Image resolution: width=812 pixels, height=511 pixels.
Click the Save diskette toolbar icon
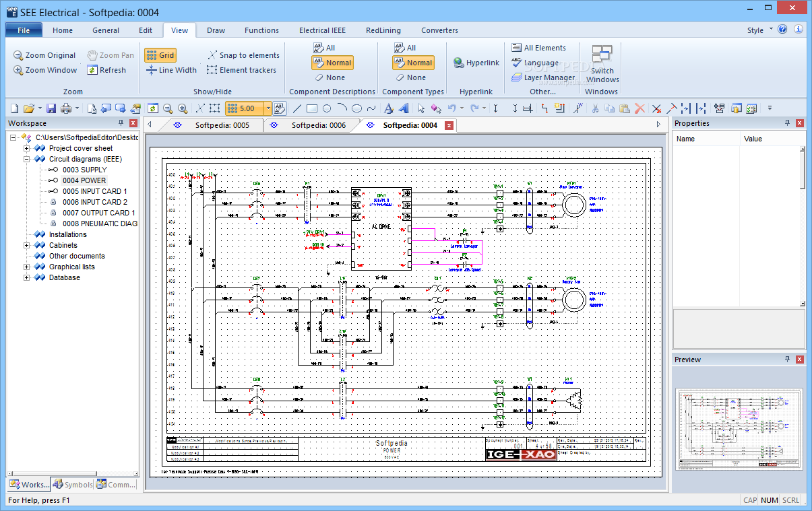pos(51,108)
